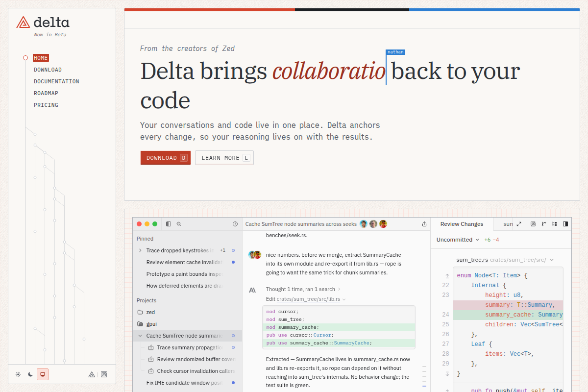Click the 'Projects' section header
The width and height of the screenshot is (588, 392).
click(147, 300)
